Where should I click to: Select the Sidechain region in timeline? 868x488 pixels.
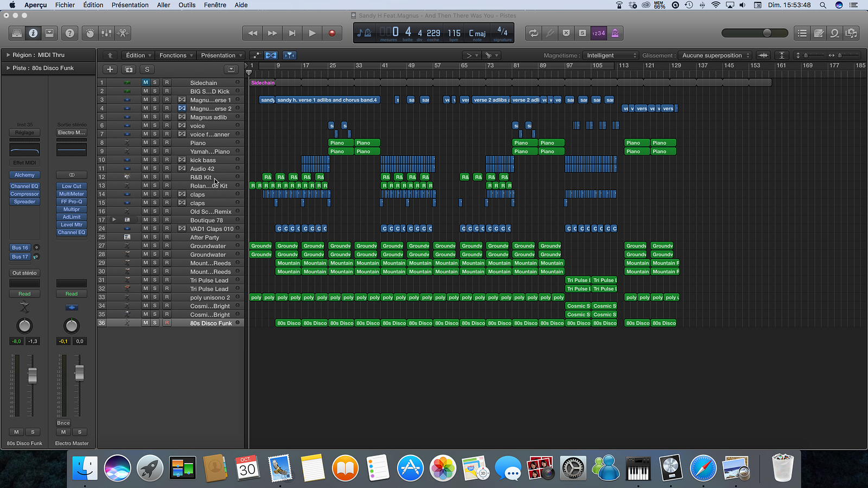(263, 83)
